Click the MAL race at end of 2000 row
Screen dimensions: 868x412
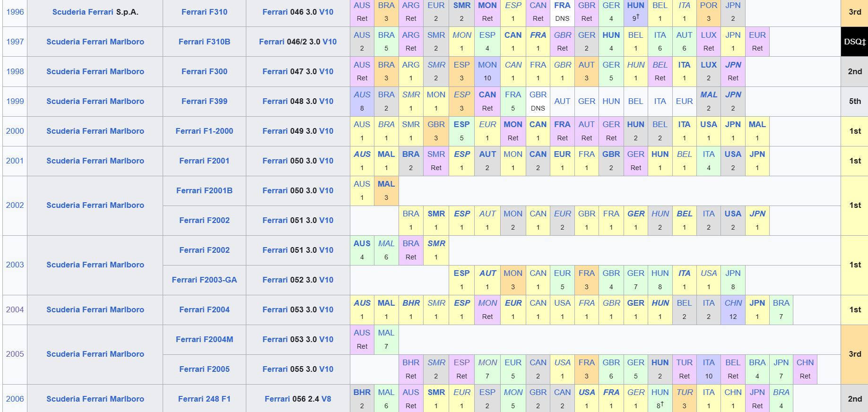(x=757, y=124)
